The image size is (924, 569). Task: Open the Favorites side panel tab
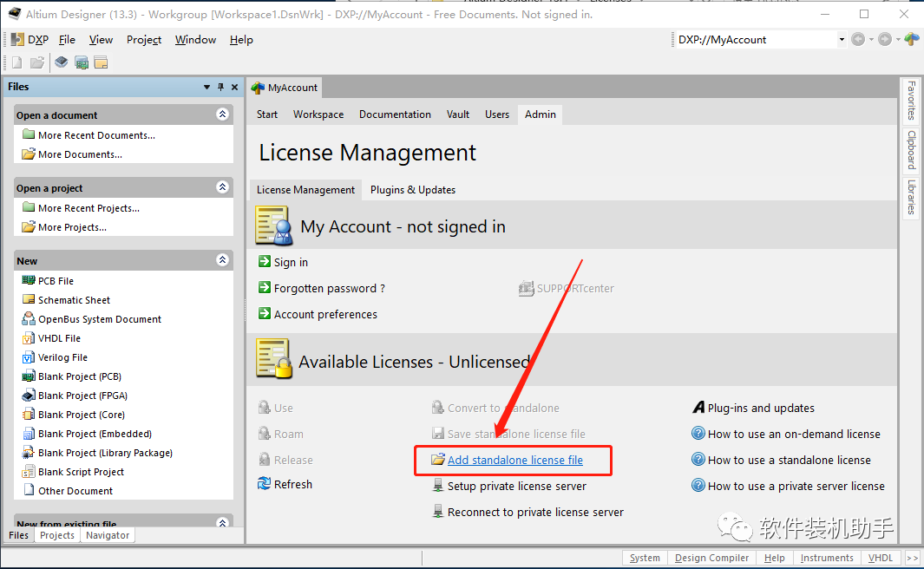click(911, 101)
